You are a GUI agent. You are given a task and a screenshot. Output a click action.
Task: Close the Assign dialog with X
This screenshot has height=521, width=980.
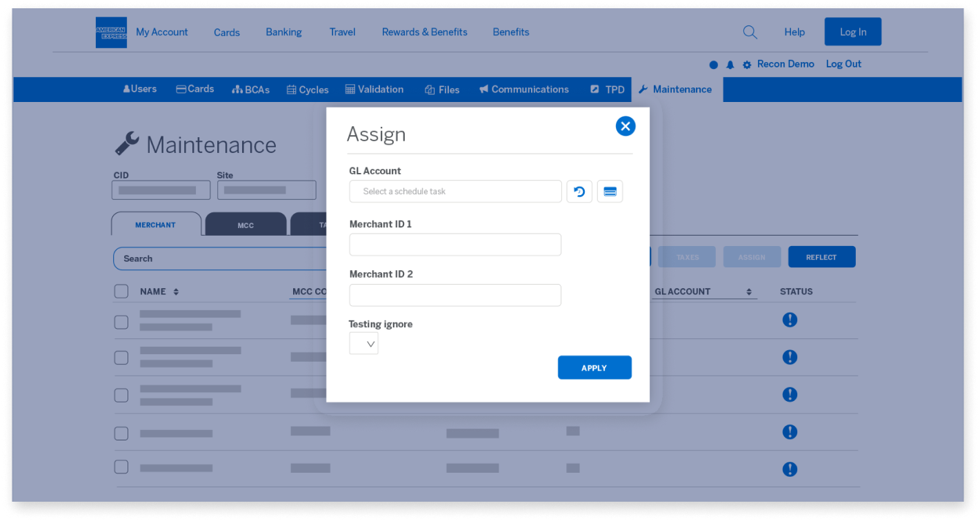[625, 126]
